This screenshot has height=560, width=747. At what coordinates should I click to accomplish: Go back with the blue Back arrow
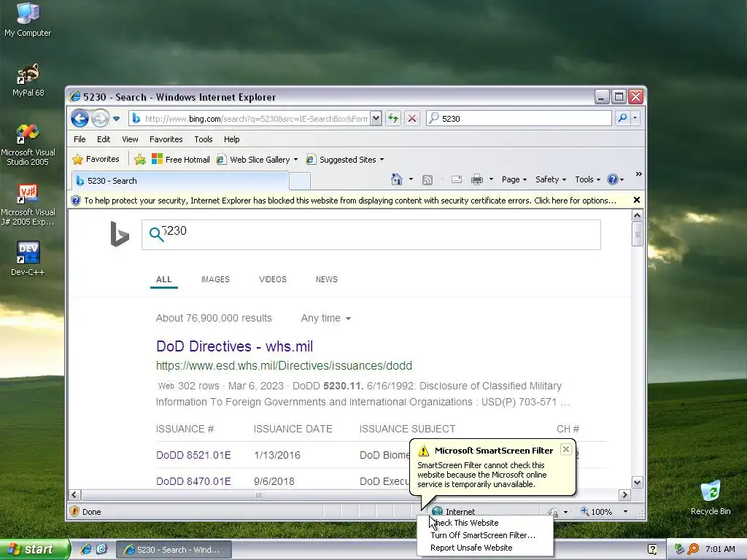coord(80,119)
